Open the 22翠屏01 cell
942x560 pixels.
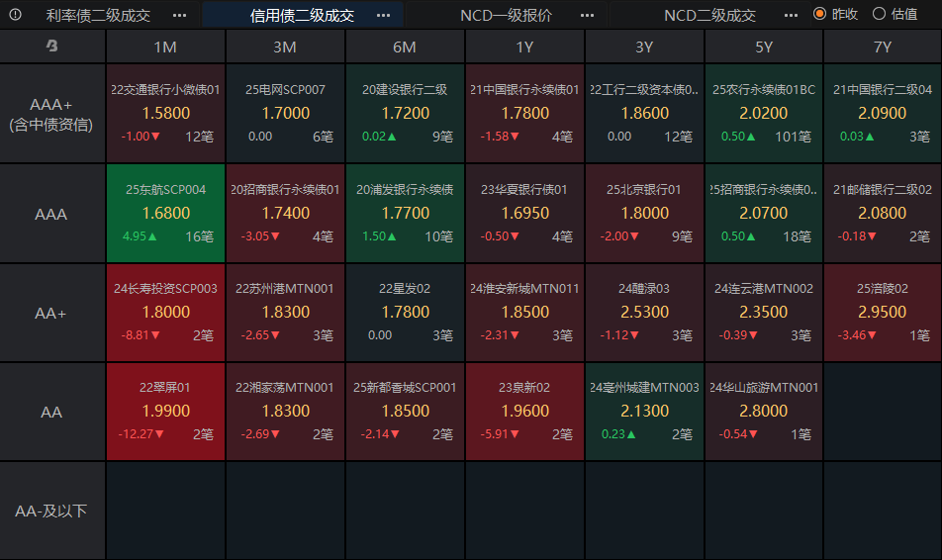coord(166,412)
